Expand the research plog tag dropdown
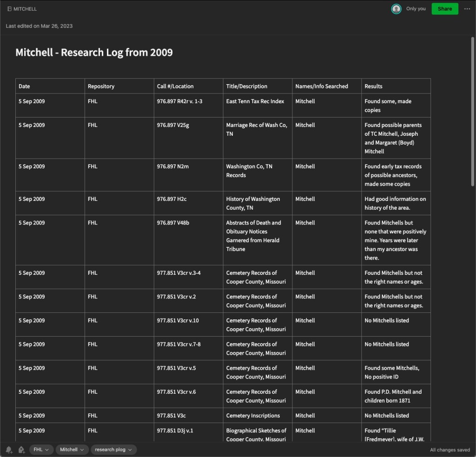Viewport: 476px width, 457px height. click(x=113, y=450)
